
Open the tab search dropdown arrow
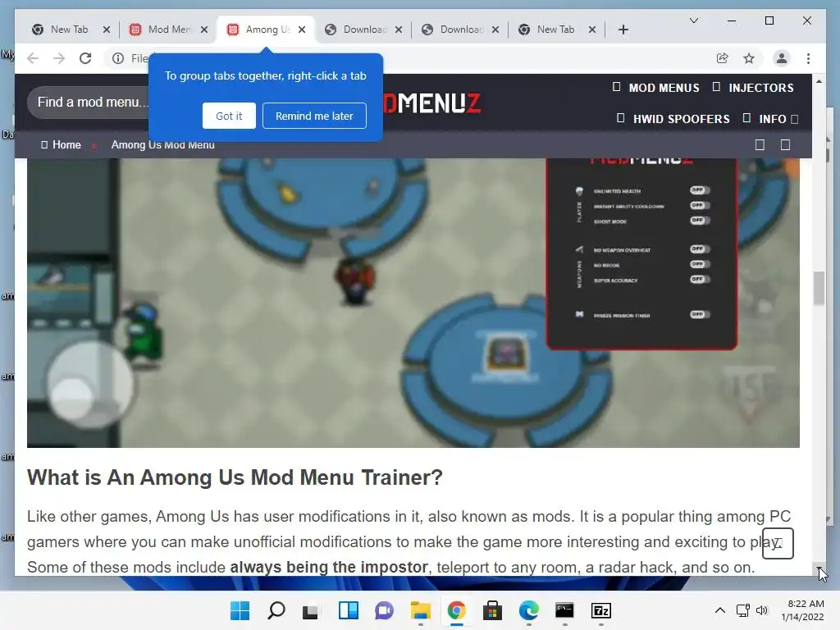[x=694, y=21]
